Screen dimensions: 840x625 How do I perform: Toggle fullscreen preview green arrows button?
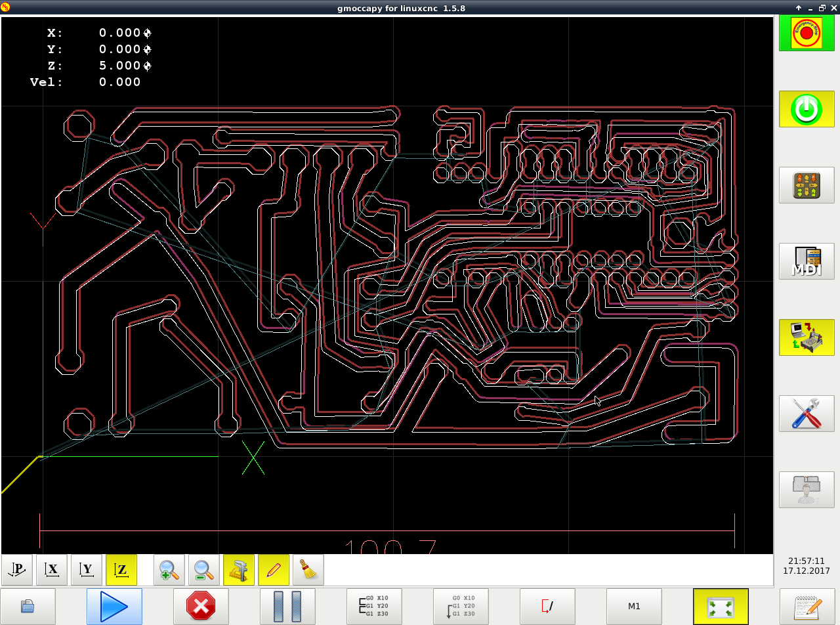click(x=721, y=607)
